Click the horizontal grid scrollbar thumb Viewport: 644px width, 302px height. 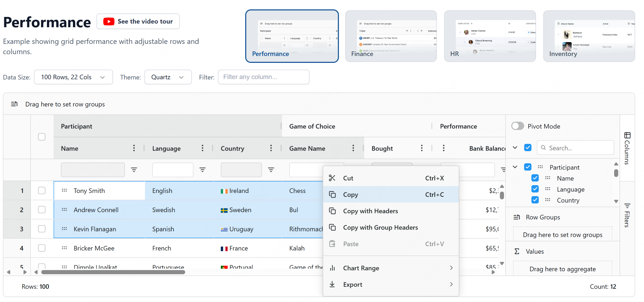pyautogui.click(x=113, y=272)
